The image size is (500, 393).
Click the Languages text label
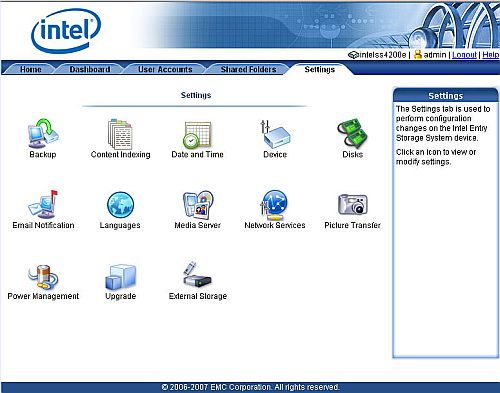[x=120, y=225]
